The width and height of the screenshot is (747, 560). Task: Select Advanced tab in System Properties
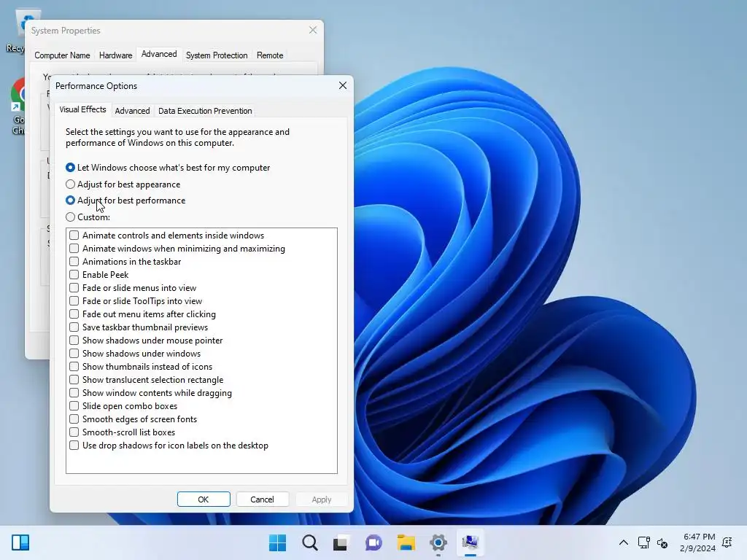pos(159,54)
